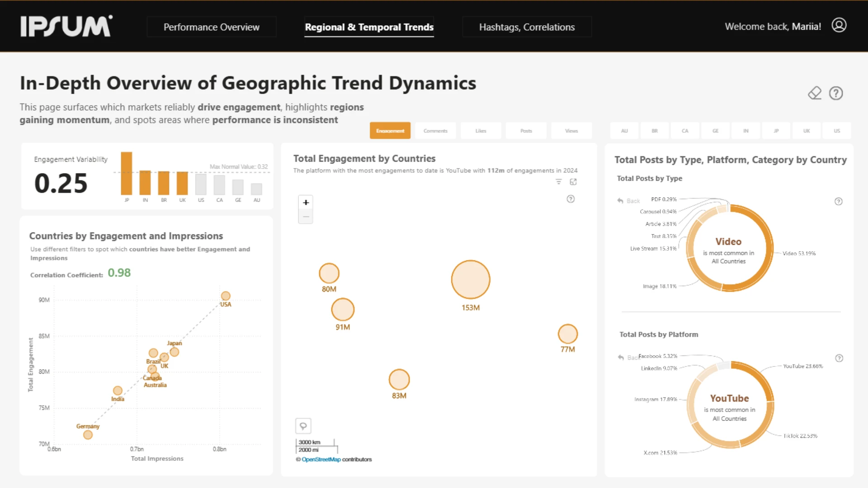The height and width of the screenshot is (488, 868).
Task: Click the map lasso select icon
Action: [303, 426]
